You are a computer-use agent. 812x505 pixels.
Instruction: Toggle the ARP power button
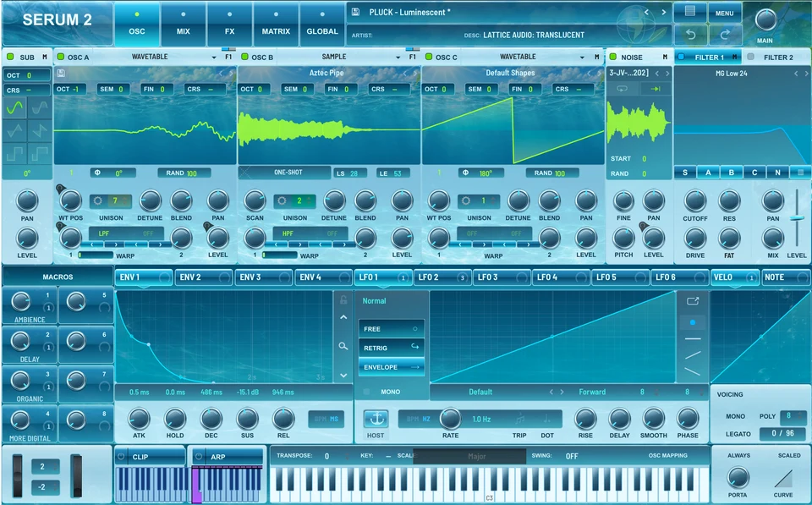[x=199, y=456]
